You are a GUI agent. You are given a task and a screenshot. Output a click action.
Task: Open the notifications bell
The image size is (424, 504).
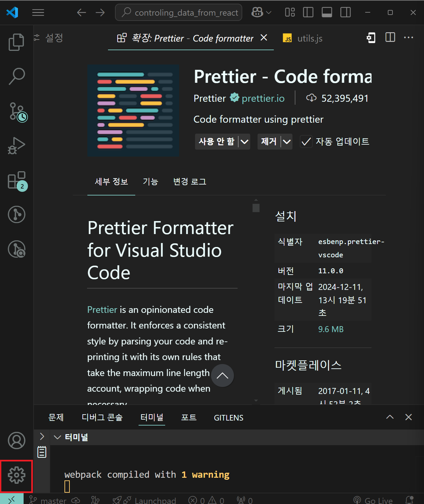(x=409, y=500)
